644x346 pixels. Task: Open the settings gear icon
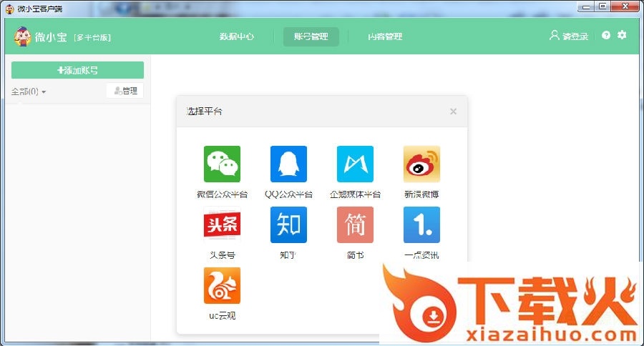tap(622, 35)
